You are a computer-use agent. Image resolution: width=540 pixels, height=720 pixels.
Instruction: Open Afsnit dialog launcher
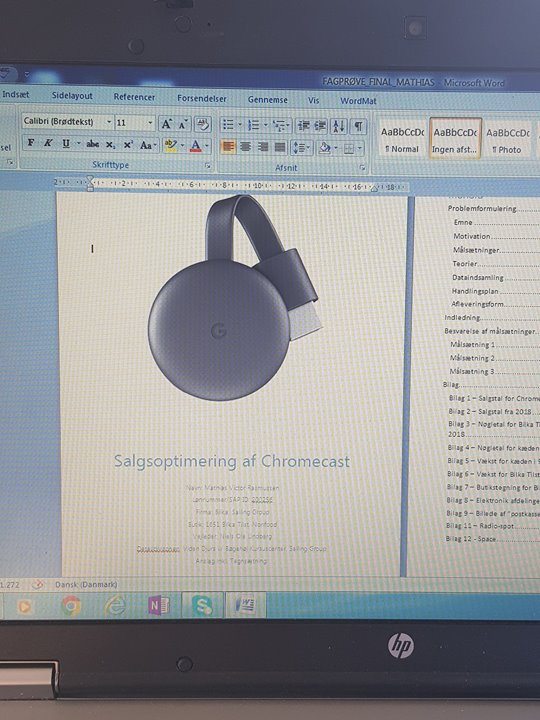pos(362,167)
